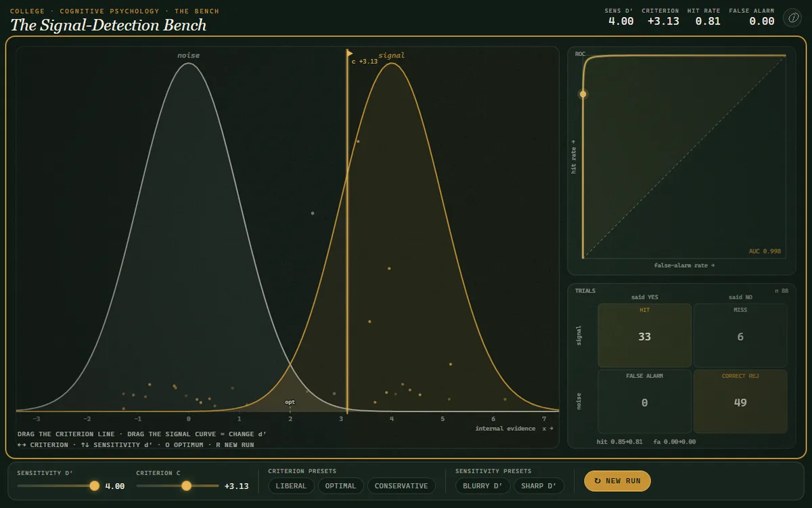Click the AUC 0.998 label
The image size is (812, 508).
(x=765, y=251)
